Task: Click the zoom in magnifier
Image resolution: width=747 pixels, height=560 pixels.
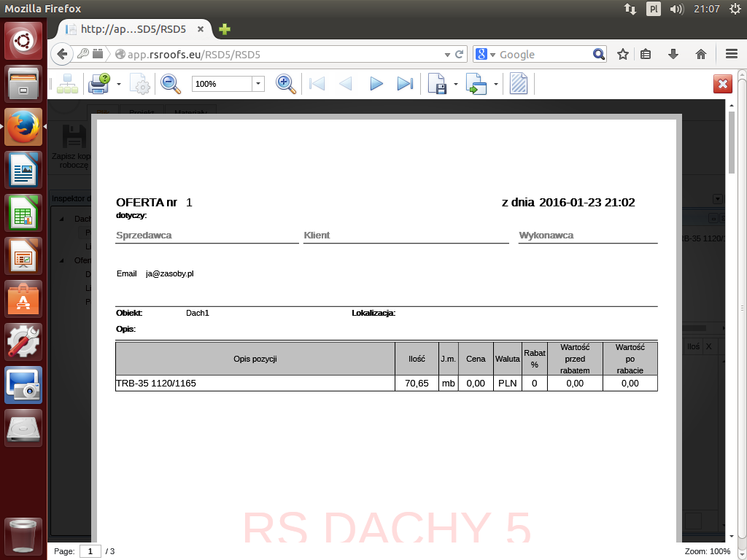Action: point(286,84)
